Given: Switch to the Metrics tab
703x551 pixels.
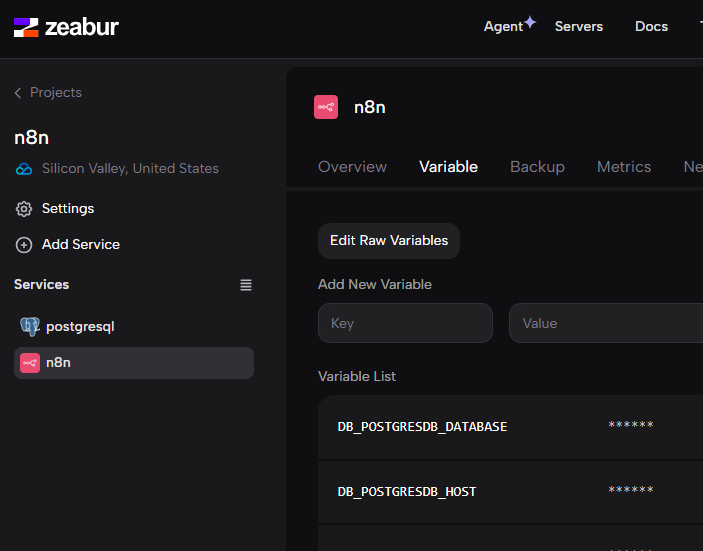Looking at the screenshot, I should (624, 167).
